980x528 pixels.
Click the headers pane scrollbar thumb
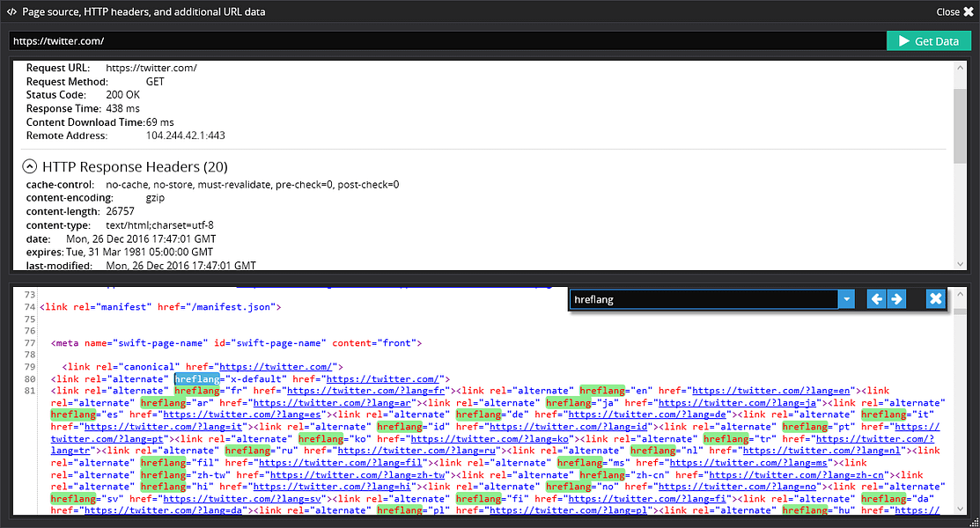click(x=960, y=126)
